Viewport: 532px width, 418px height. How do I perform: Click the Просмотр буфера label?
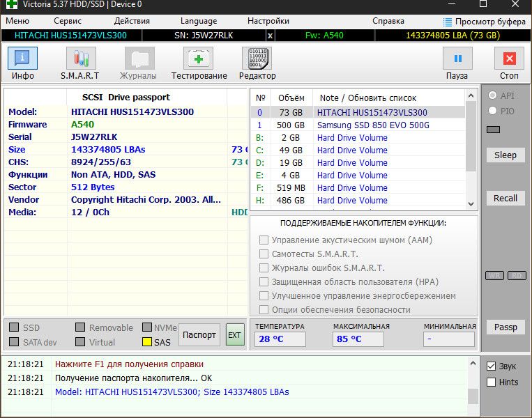pos(490,22)
